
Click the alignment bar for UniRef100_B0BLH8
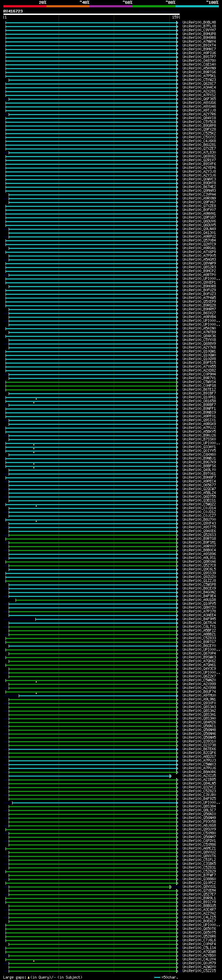tap(92, 23)
